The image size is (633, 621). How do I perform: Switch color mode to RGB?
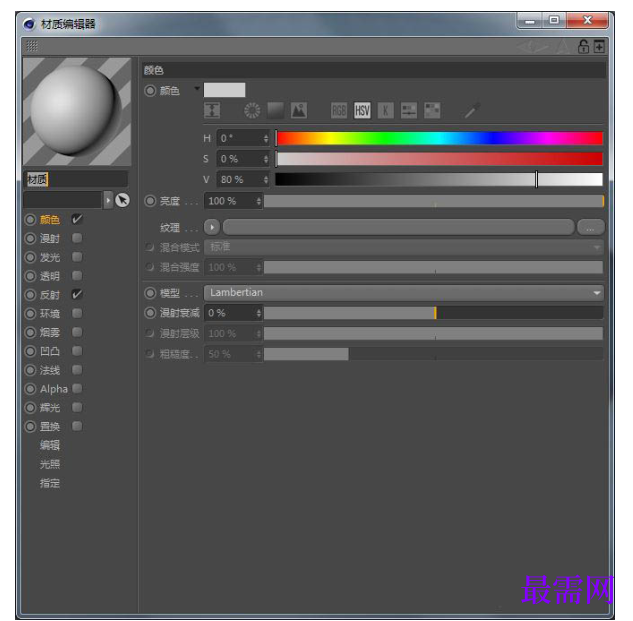click(339, 110)
